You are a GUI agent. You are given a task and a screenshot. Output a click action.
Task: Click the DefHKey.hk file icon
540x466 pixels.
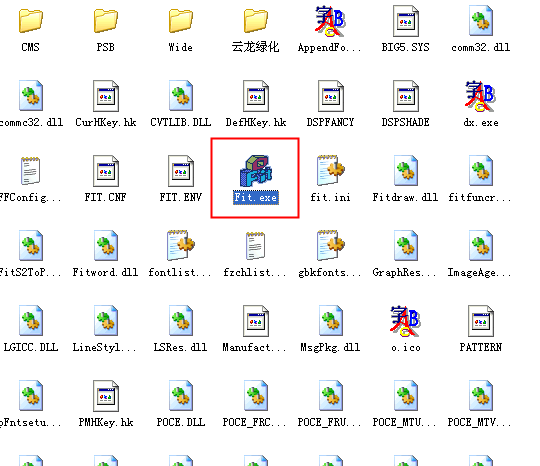(256, 96)
